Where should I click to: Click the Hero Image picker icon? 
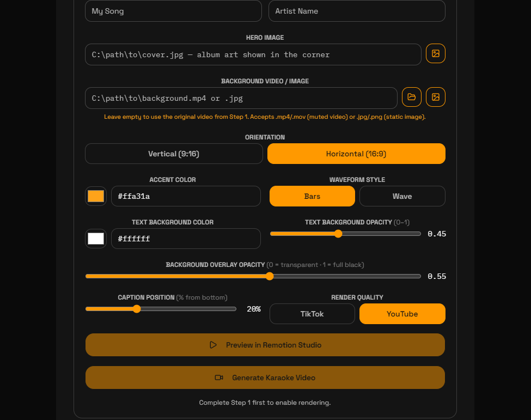click(436, 53)
